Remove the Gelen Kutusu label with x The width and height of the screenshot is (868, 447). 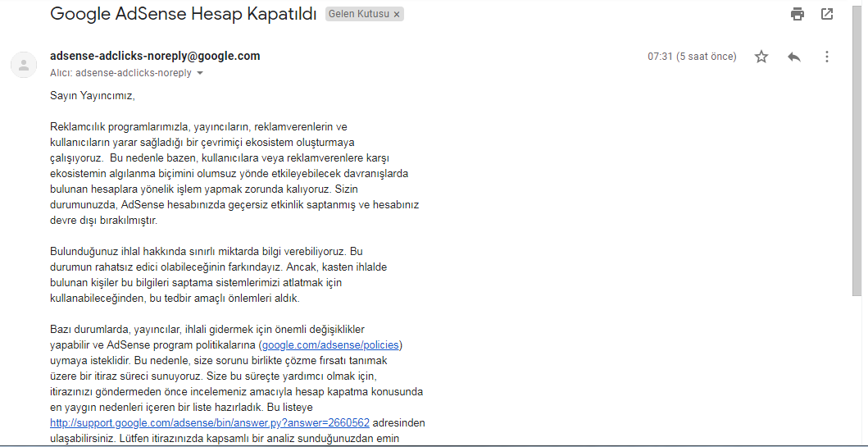(397, 15)
